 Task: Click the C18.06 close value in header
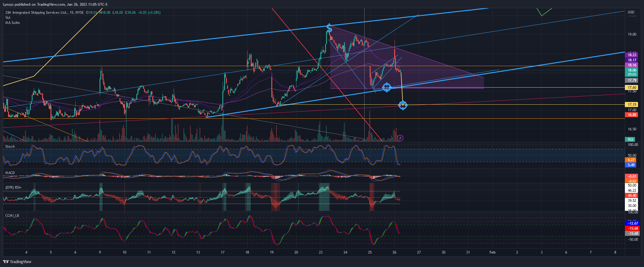pos(130,13)
